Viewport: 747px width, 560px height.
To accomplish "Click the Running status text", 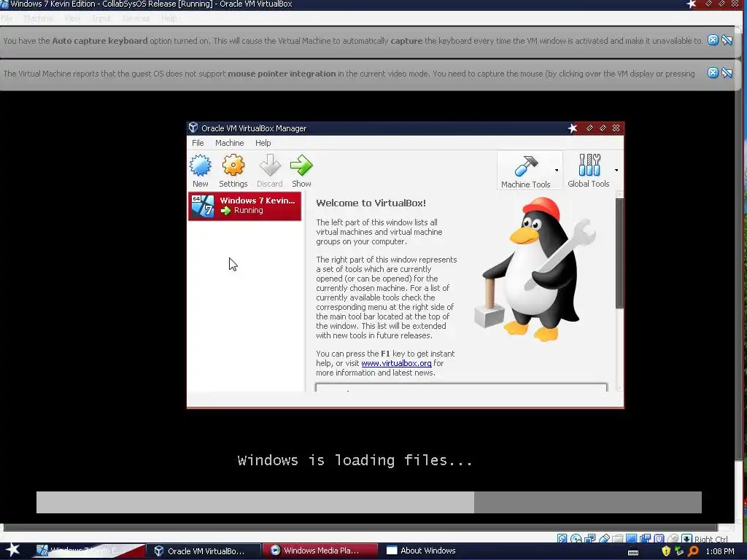I will (248, 211).
